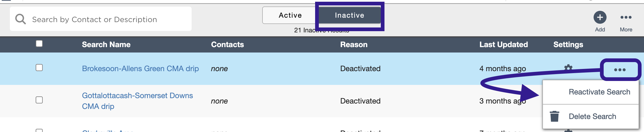Switch to the Active tab
This screenshot has height=132, width=644.
pyautogui.click(x=290, y=15)
